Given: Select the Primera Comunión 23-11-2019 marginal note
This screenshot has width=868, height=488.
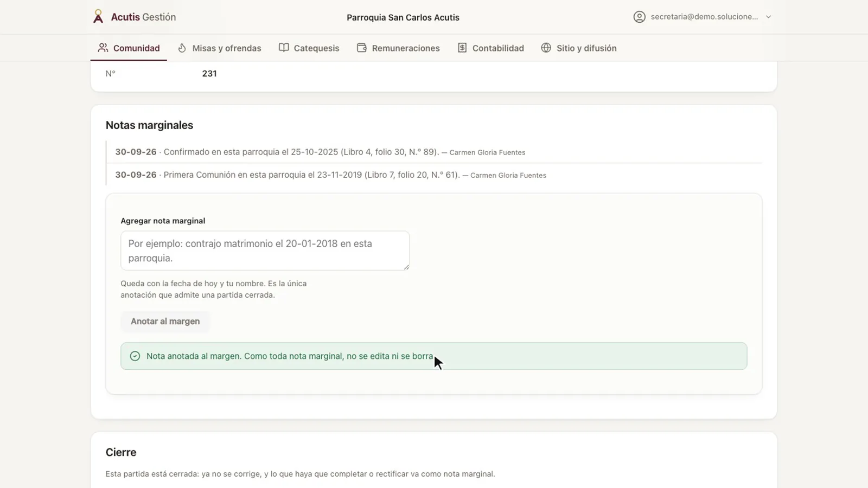Looking at the screenshot, I should tap(434, 175).
